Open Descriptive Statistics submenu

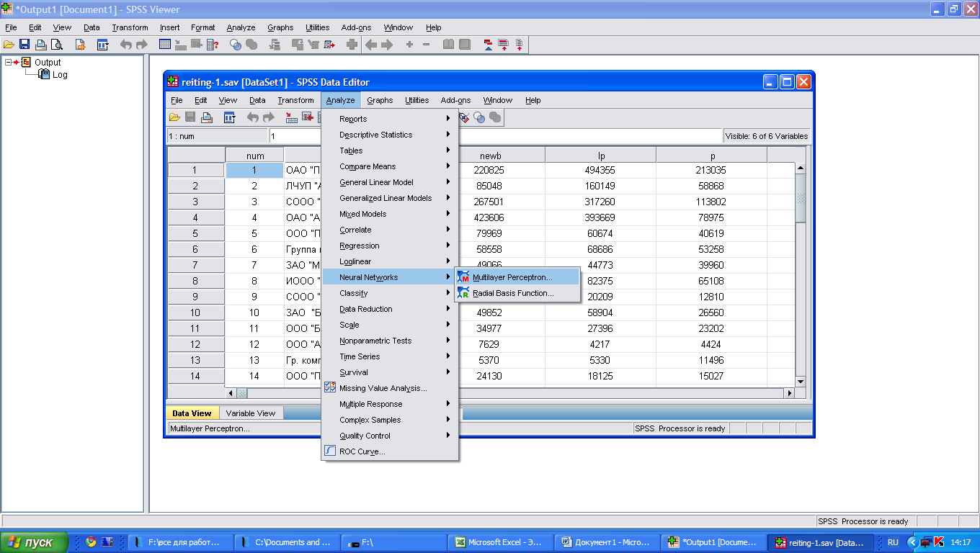click(389, 135)
